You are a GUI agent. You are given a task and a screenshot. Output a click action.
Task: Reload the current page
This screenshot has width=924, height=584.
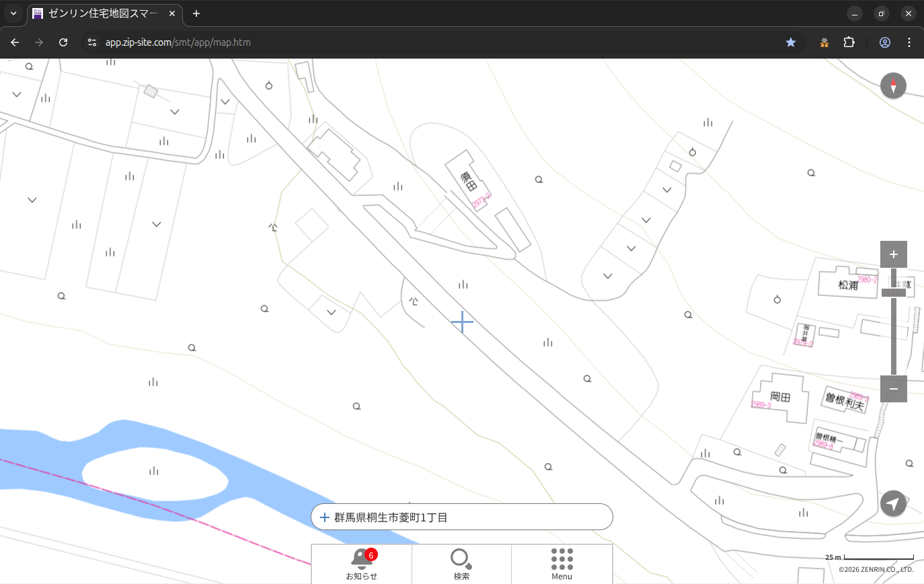(x=63, y=42)
